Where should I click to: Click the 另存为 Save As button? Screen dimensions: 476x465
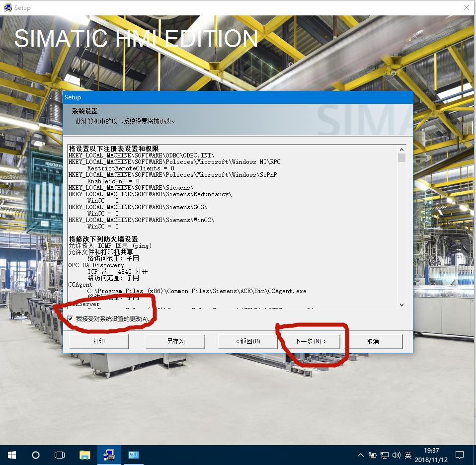[x=174, y=341]
